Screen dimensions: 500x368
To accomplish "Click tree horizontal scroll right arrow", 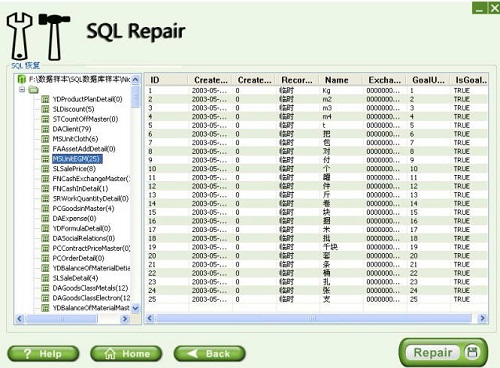I will [x=125, y=319].
